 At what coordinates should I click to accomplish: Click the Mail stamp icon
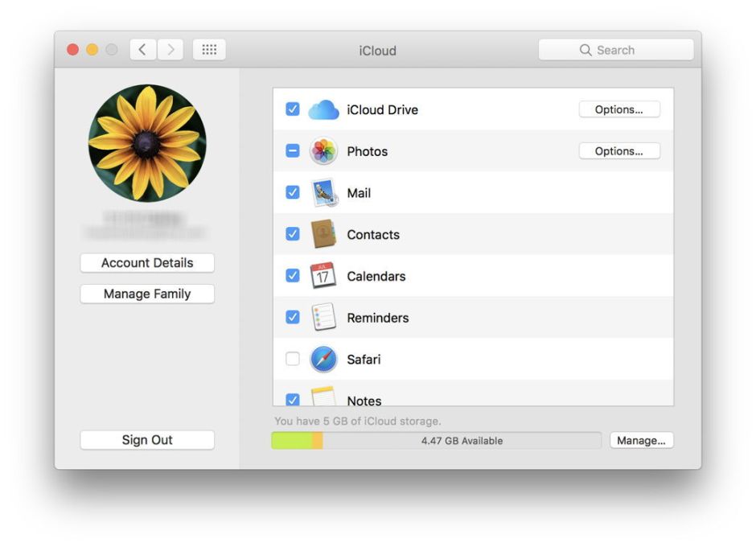tap(322, 193)
